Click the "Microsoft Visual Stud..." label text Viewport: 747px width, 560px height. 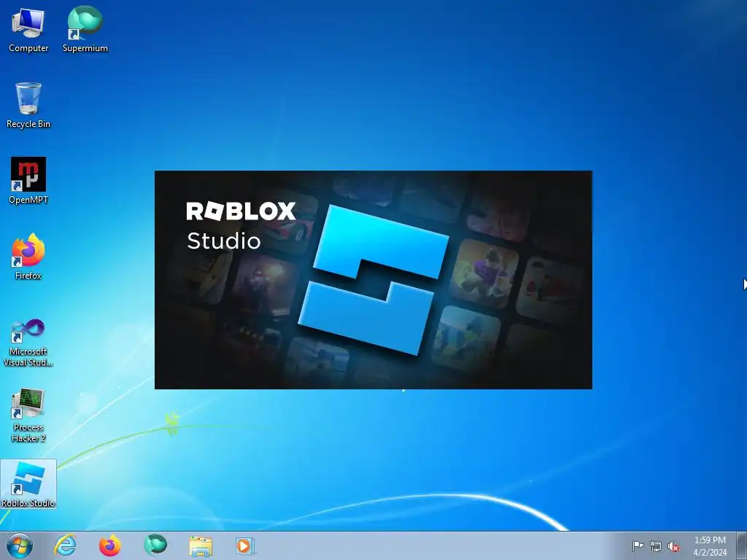(x=28, y=357)
